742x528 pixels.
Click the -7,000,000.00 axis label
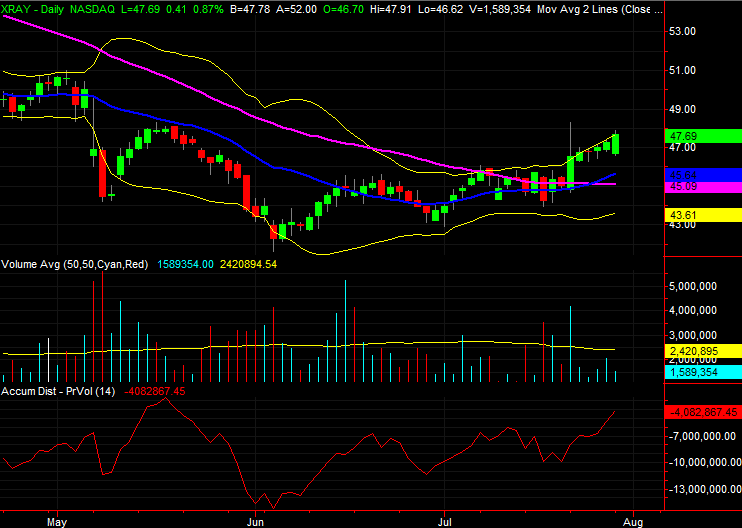coord(702,436)
